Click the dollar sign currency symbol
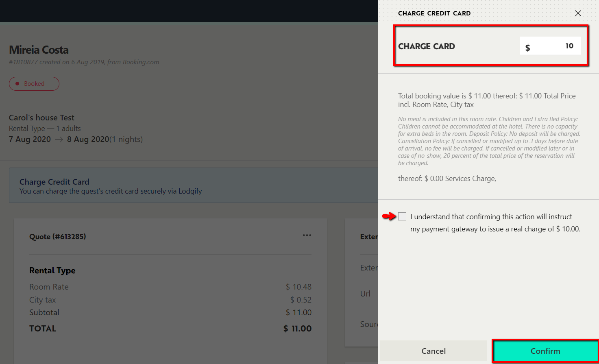The height and width of the screenshot is (364, 599). [x=527, y=47]
